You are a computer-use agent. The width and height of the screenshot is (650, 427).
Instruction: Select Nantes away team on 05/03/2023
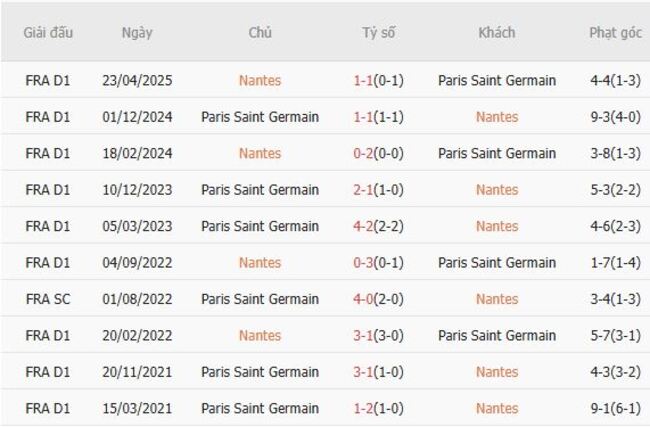point(497,226)
